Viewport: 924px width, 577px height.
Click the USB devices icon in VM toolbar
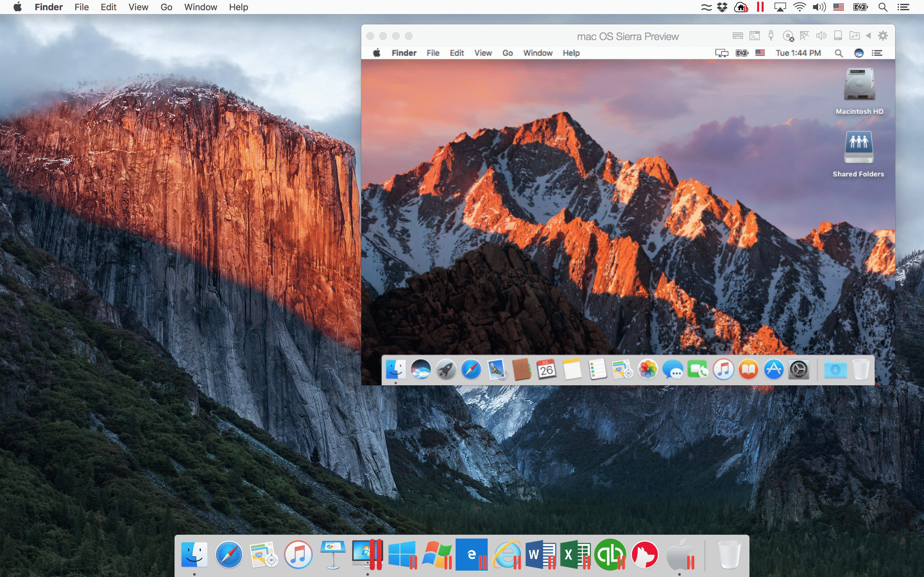(771, 36)
